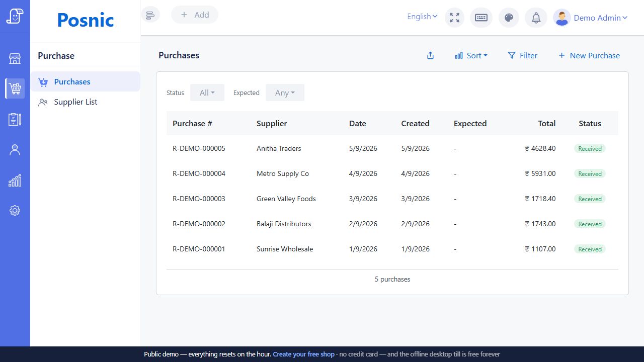Image resolution: width=644 pixels, height=362 pixels.
Task: Click Received badge for Metro Supply Co
Action: (x=590, y=173)
